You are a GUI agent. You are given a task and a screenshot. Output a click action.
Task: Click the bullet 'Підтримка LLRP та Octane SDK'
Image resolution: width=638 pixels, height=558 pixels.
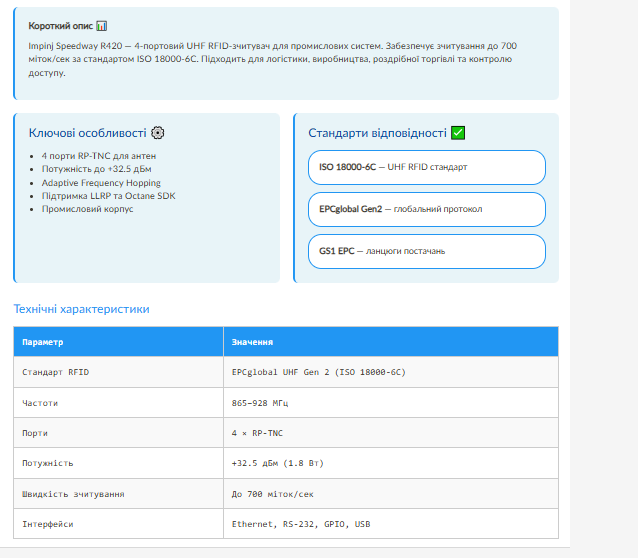[x=108, y=196]
